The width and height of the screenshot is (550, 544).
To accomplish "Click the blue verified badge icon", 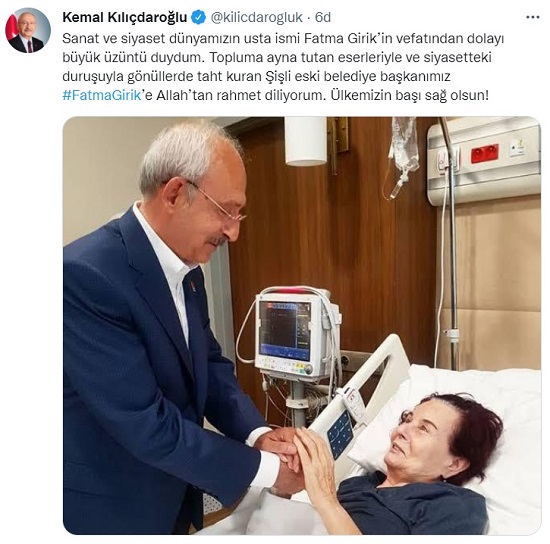I will 199,17.
